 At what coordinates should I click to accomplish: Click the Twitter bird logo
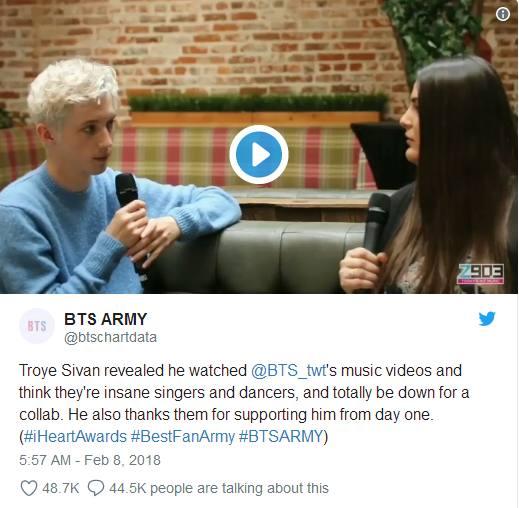[487, 319]
